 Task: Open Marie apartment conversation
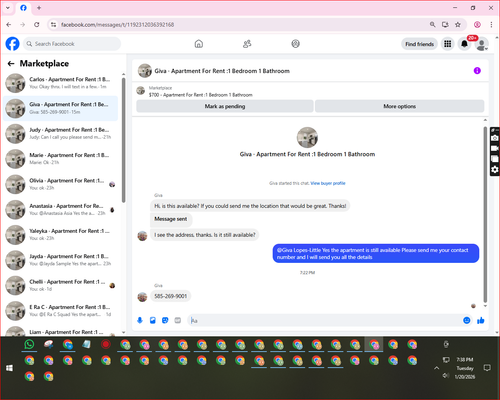click(60, 159)
